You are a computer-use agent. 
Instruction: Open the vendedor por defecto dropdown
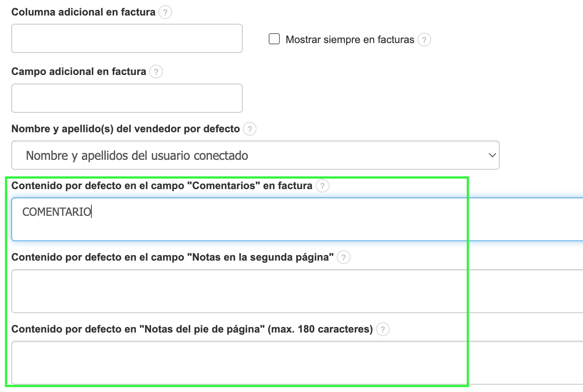(255, 155)
